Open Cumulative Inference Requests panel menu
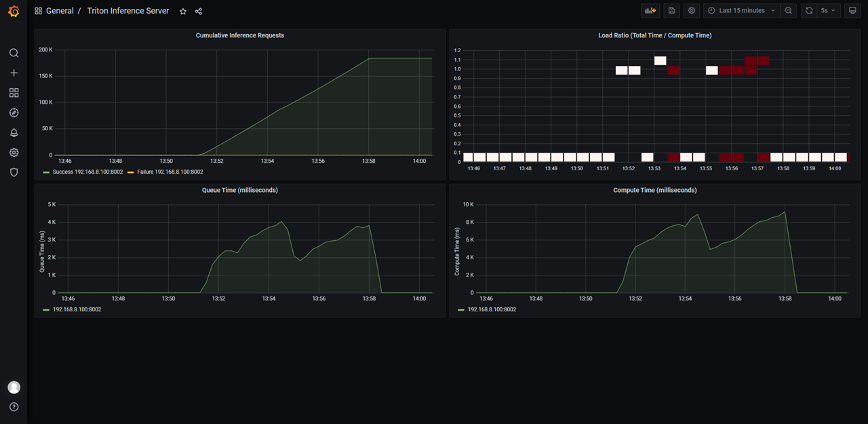This screenshot has width=868, height=424. click(x=240, y=35)
